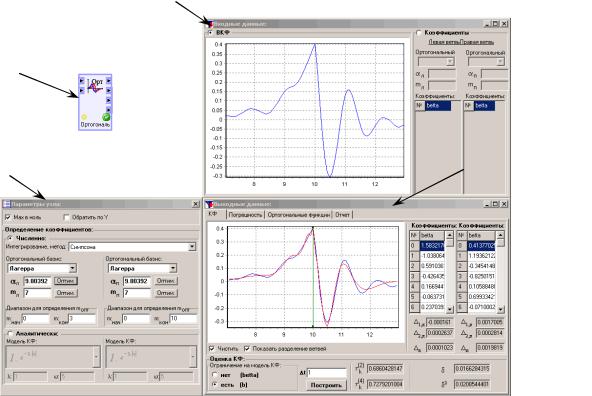The width and height of the screenshot is (592, 396).
Task: Click green checkmark status on Орт node
Action: point(106,117)
